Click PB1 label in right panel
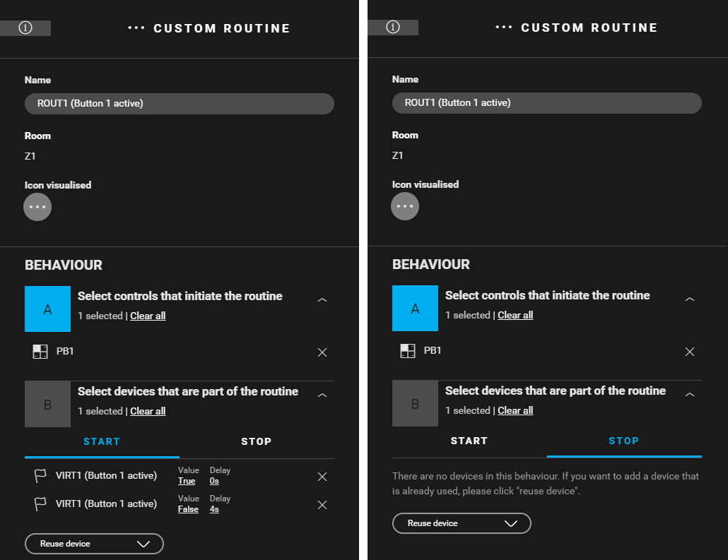This screenshot has height=560, width=728. click(433, 350)
